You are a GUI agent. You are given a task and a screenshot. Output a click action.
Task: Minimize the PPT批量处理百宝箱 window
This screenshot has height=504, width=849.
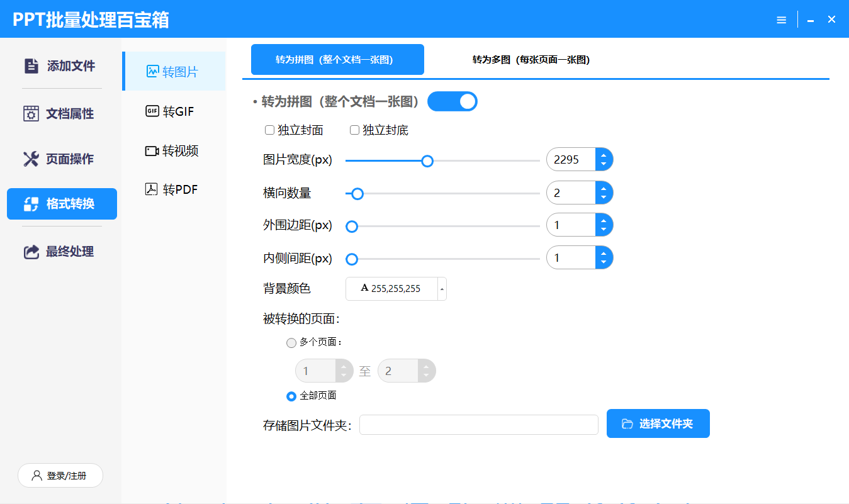(x=811, y=20)
